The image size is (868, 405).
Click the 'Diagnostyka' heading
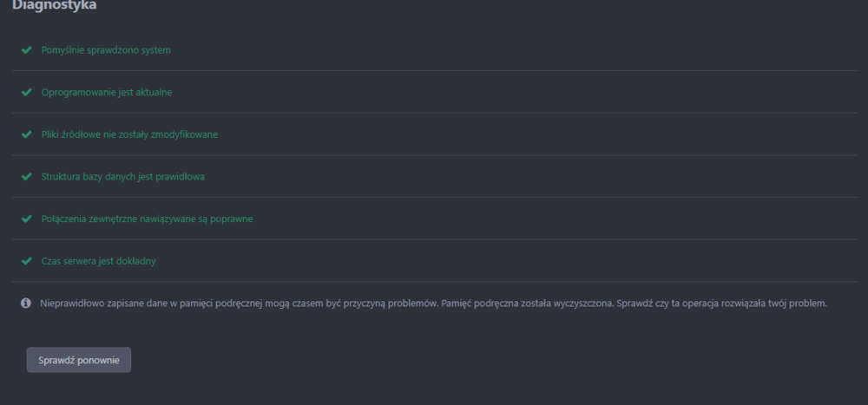(54, 6)
